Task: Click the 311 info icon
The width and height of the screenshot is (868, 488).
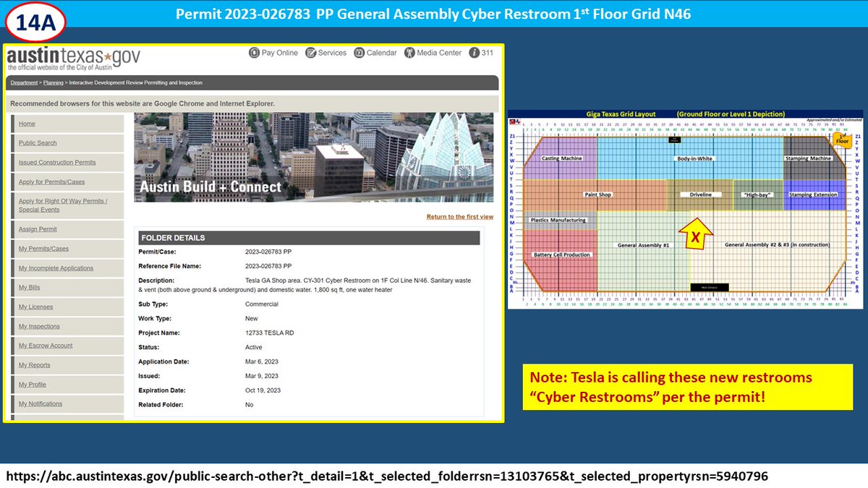Action: pyautogui.click(x=474, y=53)
